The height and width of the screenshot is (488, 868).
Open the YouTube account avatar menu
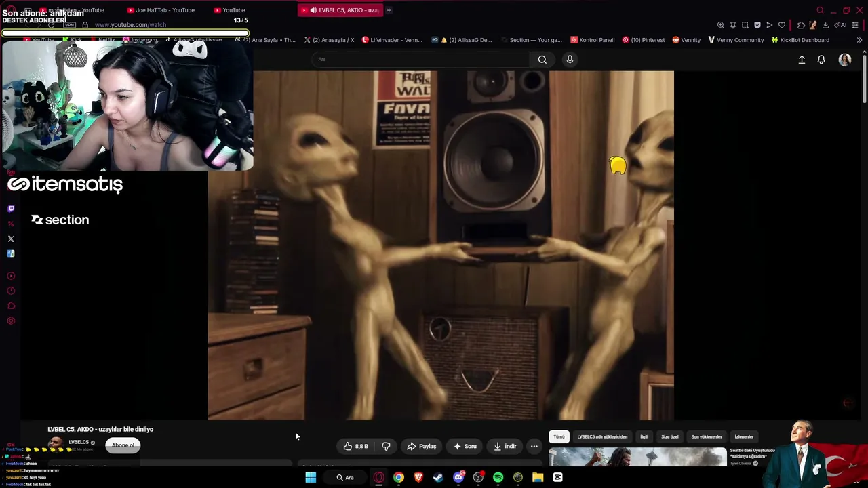pos(845,60)
